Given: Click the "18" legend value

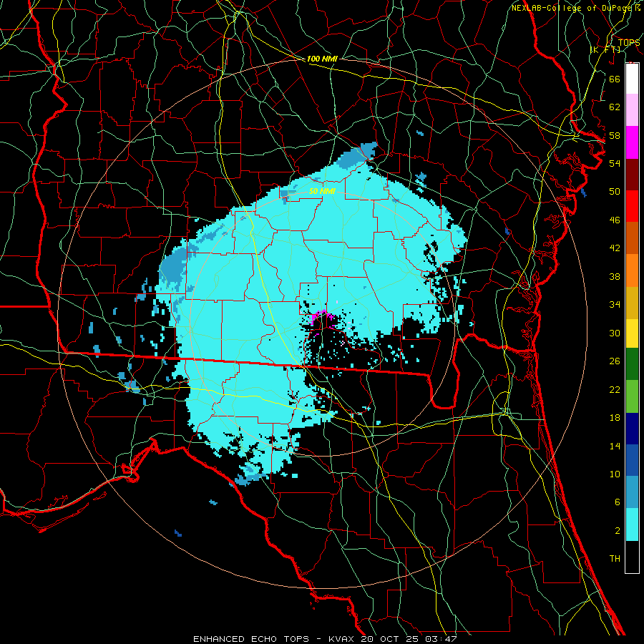Looking at the screenshot, I should click(615, 418).
